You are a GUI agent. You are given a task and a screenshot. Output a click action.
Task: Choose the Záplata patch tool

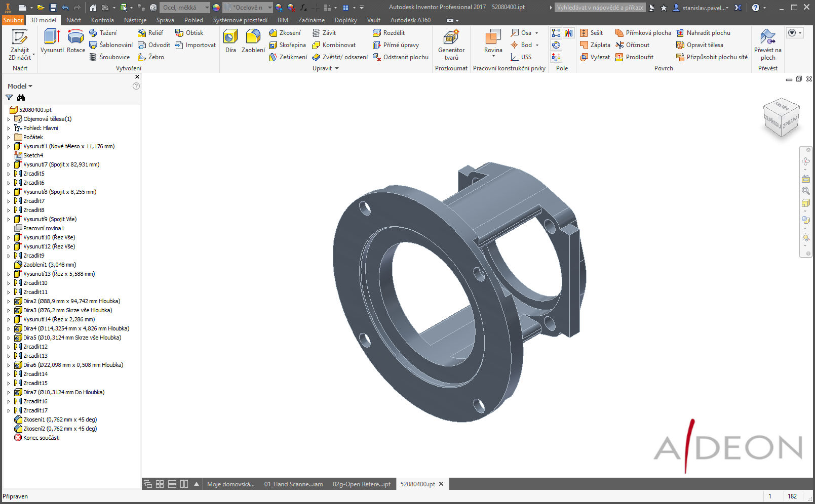595,45
